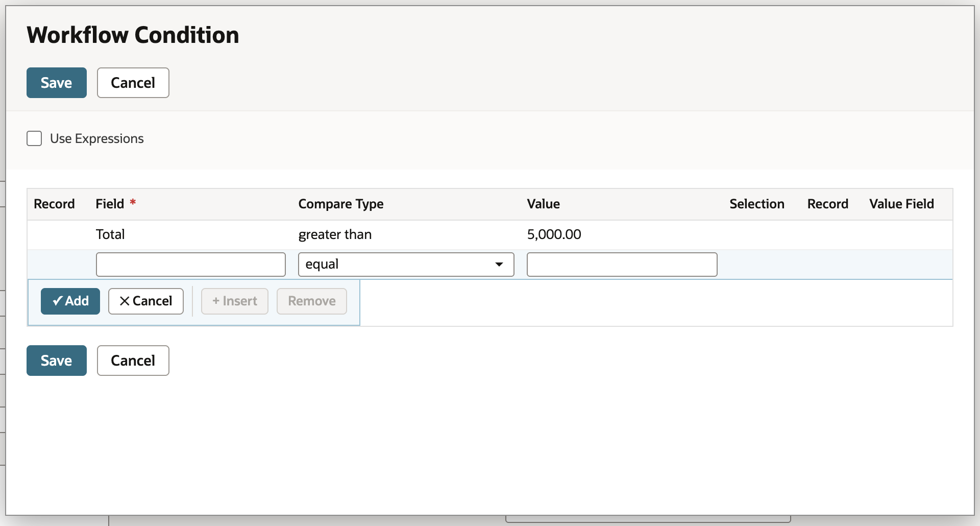
Task: Click the Value Field column header
Action: coord(902,204)
